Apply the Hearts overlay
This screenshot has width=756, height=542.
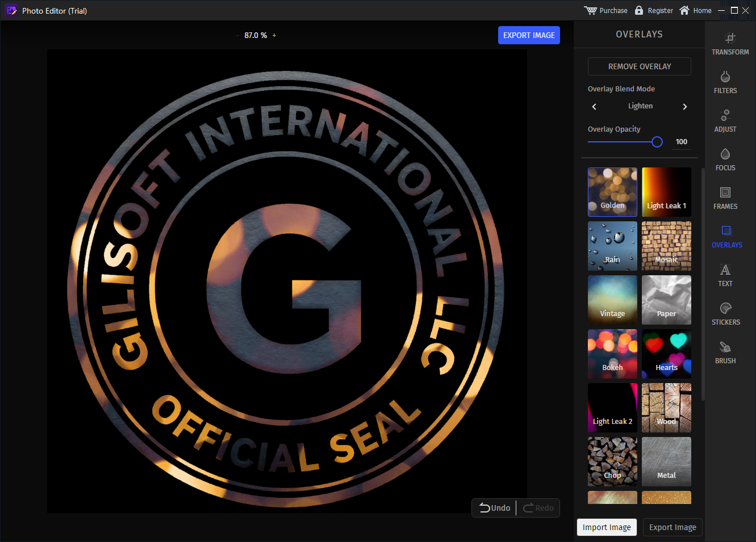(x=666, y=354)
